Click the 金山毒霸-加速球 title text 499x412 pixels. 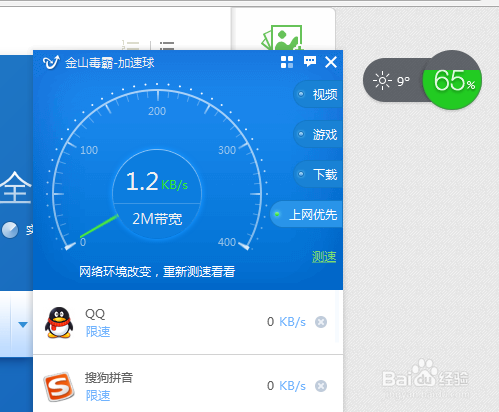tap(110, 63)
